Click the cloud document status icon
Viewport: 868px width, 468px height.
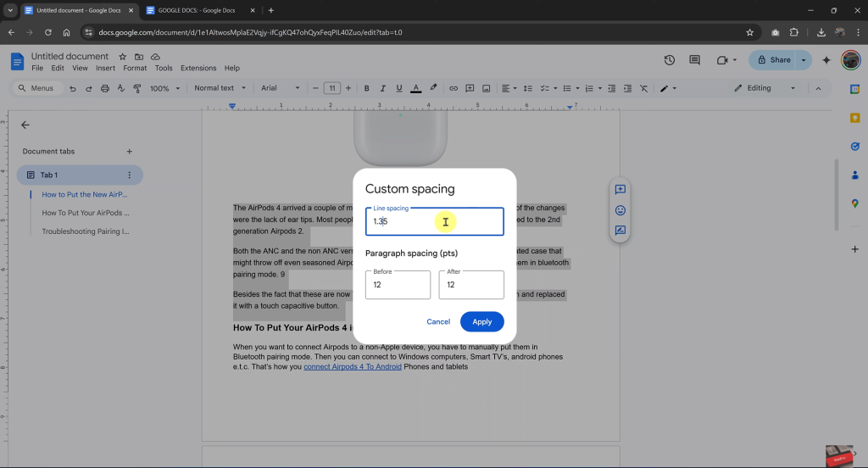[156, 57]
